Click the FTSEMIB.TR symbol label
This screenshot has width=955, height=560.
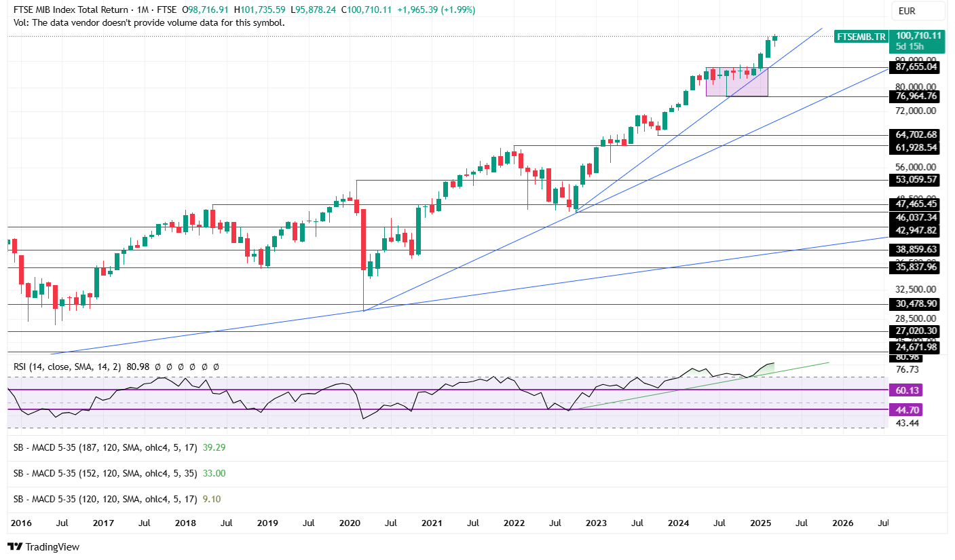pyautogui.click(x=860, y=37)
